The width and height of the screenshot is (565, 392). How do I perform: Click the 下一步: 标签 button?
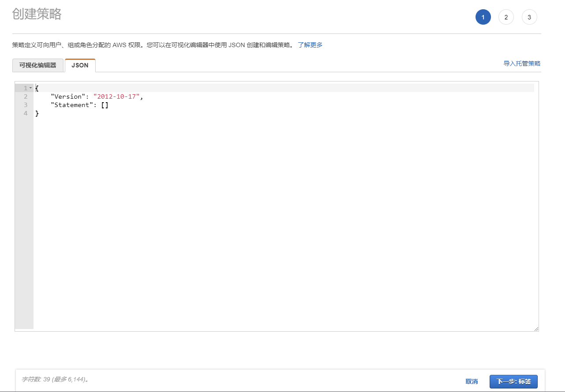[x=513, y=381]
